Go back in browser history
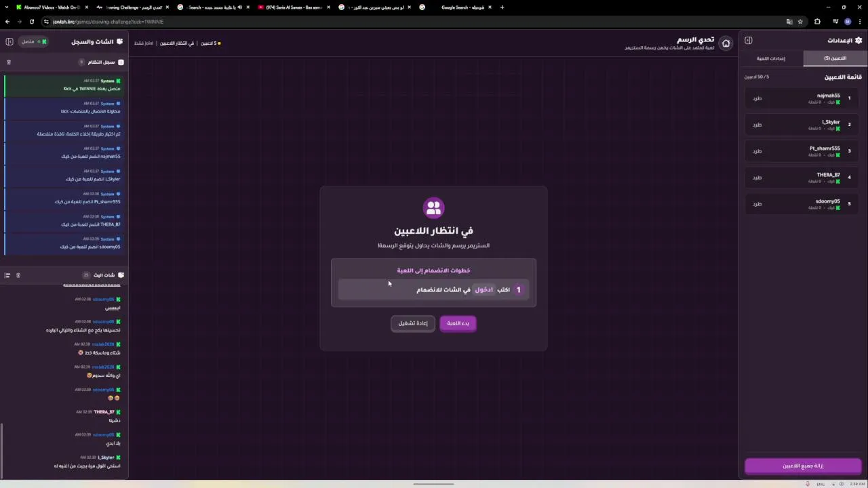Image resolution: width=868 pixels, height=488 pixels. (7, 22)
